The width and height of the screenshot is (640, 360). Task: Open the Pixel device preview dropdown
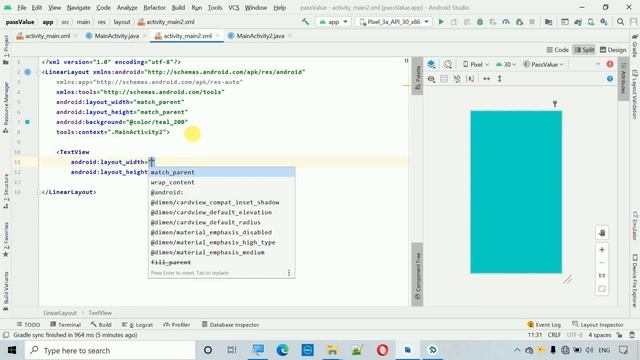(476, 64)
